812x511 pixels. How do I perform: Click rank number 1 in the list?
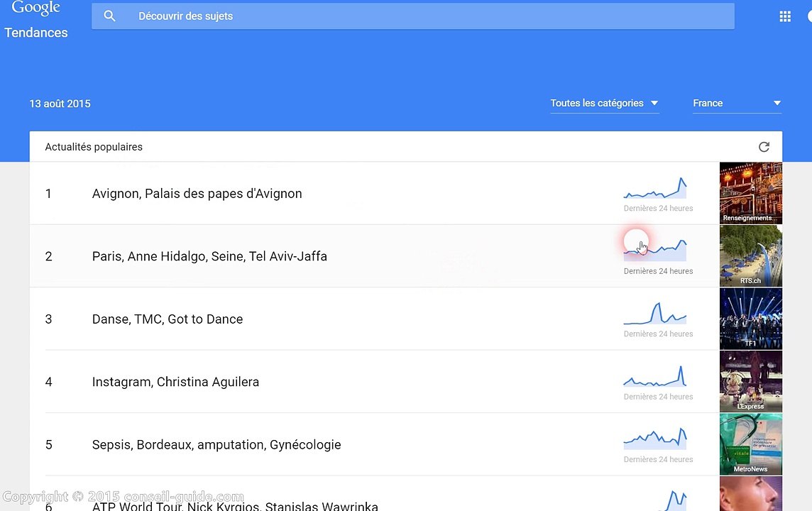tap(48, 194)
